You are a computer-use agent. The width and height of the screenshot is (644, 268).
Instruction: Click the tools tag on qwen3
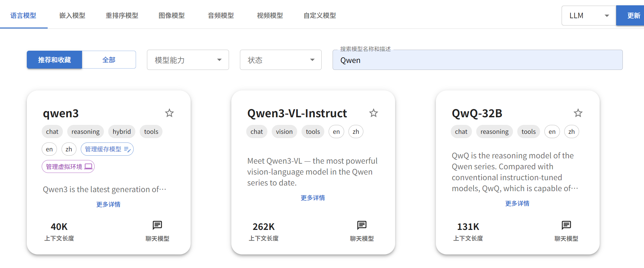pyautogui.click(x=151, y=132)
